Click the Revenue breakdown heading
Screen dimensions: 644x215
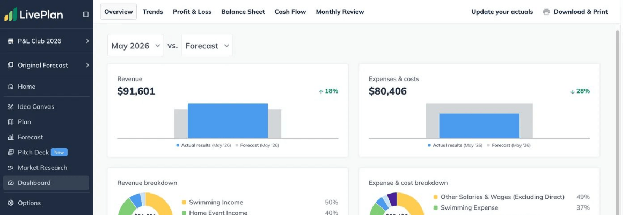tap(147, 183)
